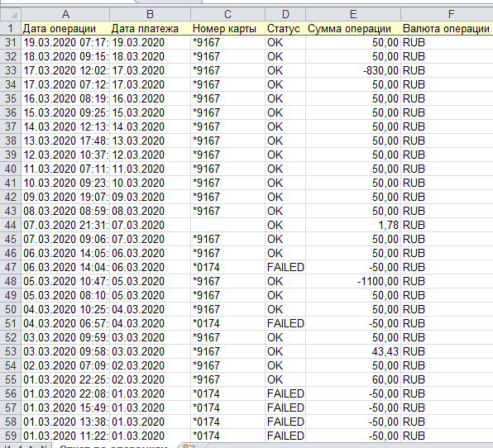Select the 1,78 amount cell
Image resolution: width=493 pixels, height=448 pixels.
point(353,225)
